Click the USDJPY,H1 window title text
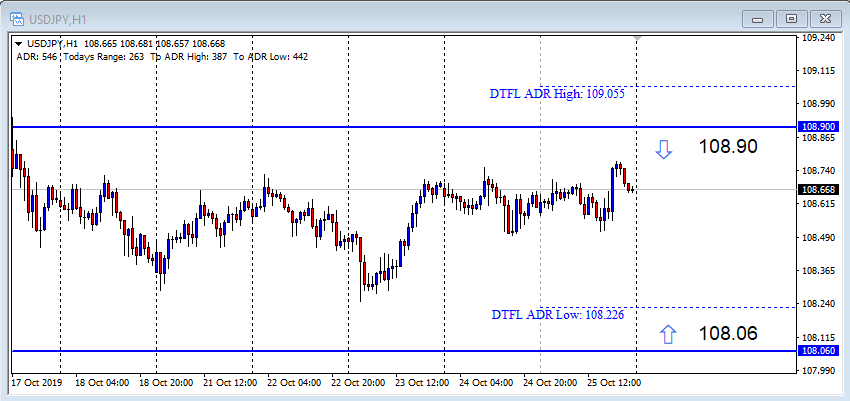This screenshot has height=401, width=850. click(57, 20)
